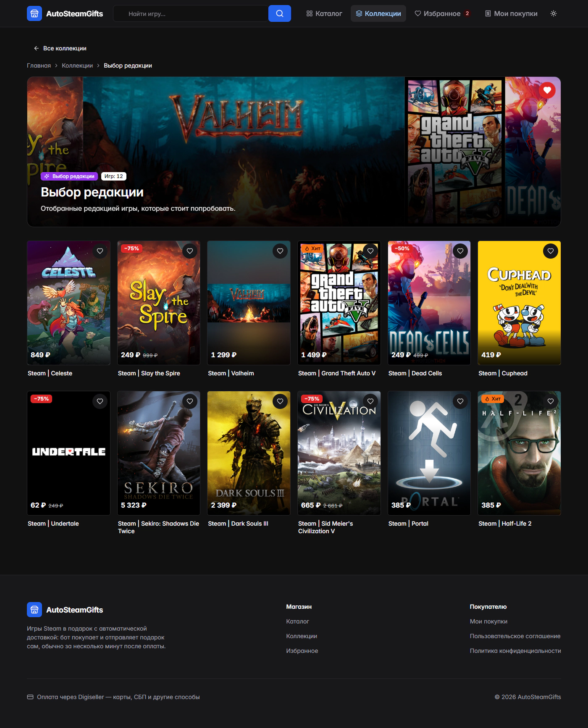
Task: Click the footer AutoSteamGifts logo icon
Action: (x=34, y=610)
